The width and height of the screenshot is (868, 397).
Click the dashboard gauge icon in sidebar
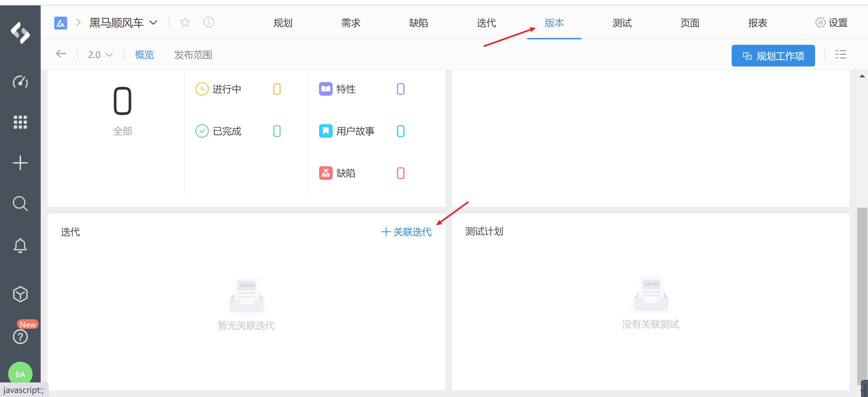tap(20, 82)
